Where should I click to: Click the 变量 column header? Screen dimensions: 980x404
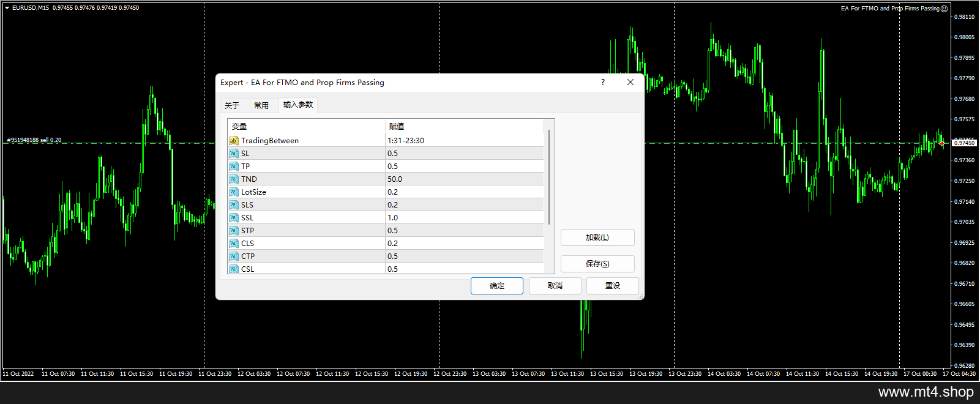tap(306, 126)
